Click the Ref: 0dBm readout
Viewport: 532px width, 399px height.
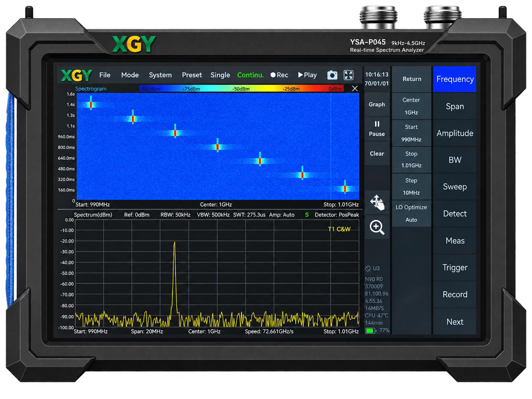(137, 215)
